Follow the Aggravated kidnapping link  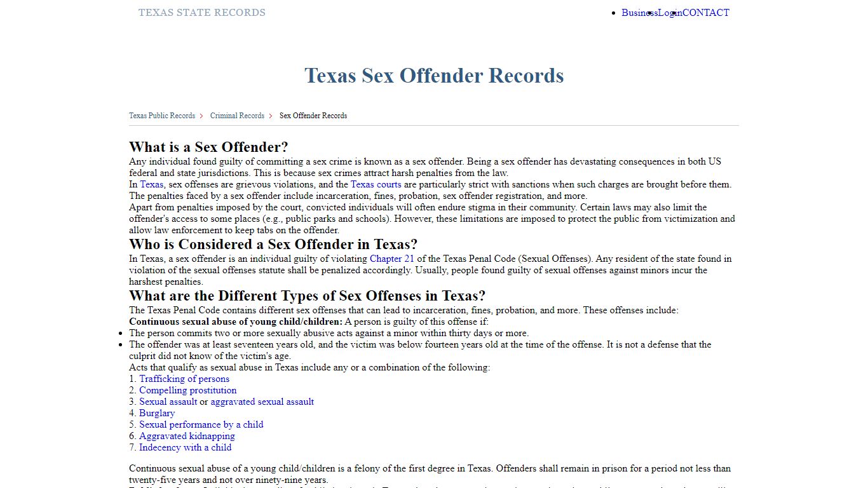pos(187,436)
